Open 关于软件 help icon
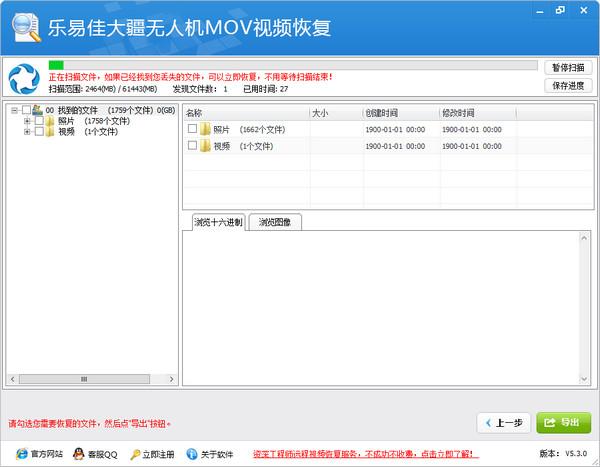The height and width of the screenshot is (467, 600). pos(192,453)
